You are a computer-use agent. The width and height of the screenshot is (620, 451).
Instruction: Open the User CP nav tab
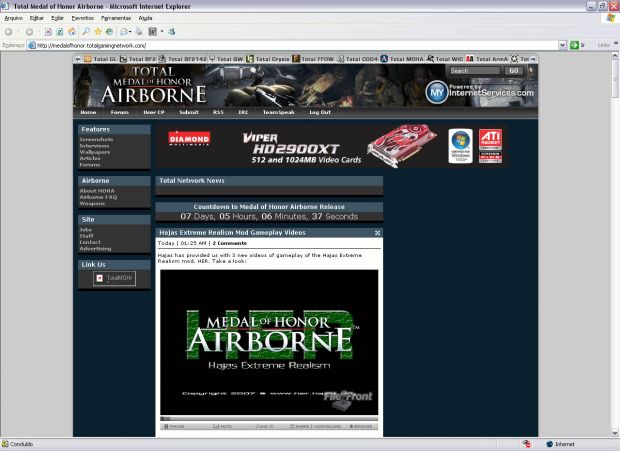click(154, 112)
